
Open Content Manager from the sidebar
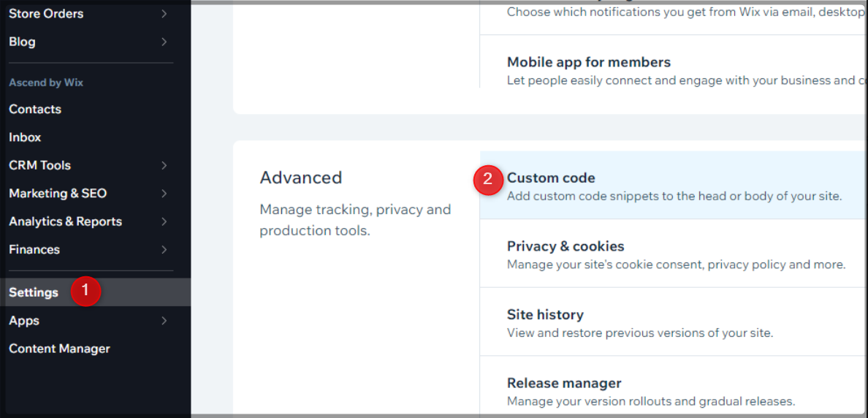[x=59, y=349]
